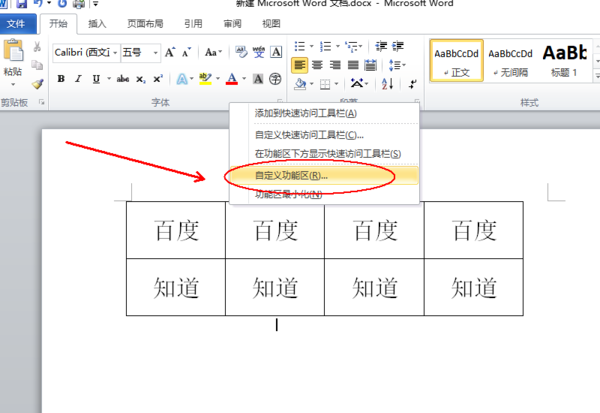Open the 剪贴板 clipboard dialog launcher

[x=41, y=102]
